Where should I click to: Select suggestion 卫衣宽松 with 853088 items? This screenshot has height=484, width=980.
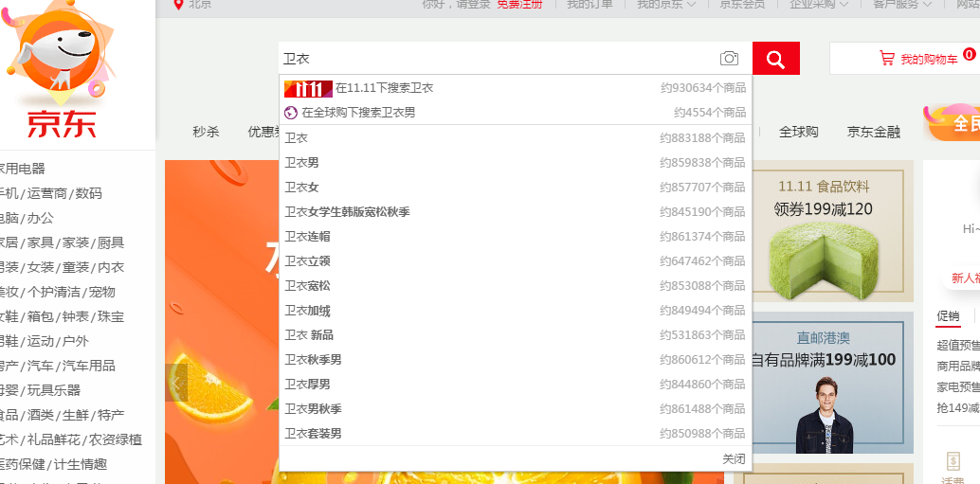click(516, 285)
